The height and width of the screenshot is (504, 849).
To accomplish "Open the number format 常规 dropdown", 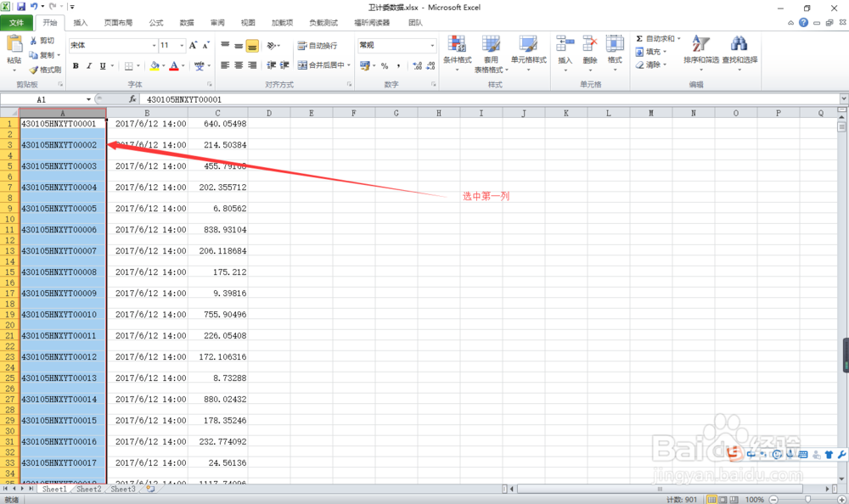I will [432, 46].
